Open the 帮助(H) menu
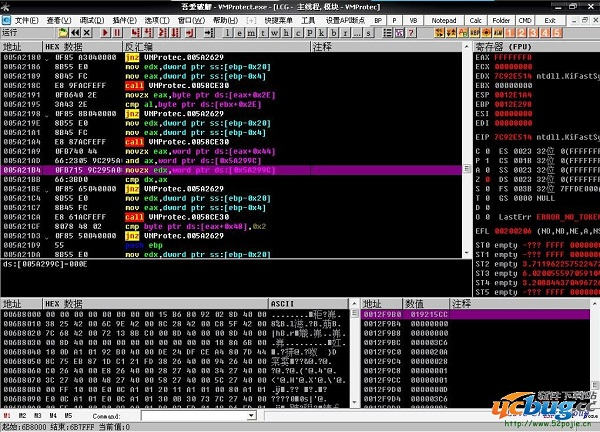The image size is (600, 432). (225, 20)
